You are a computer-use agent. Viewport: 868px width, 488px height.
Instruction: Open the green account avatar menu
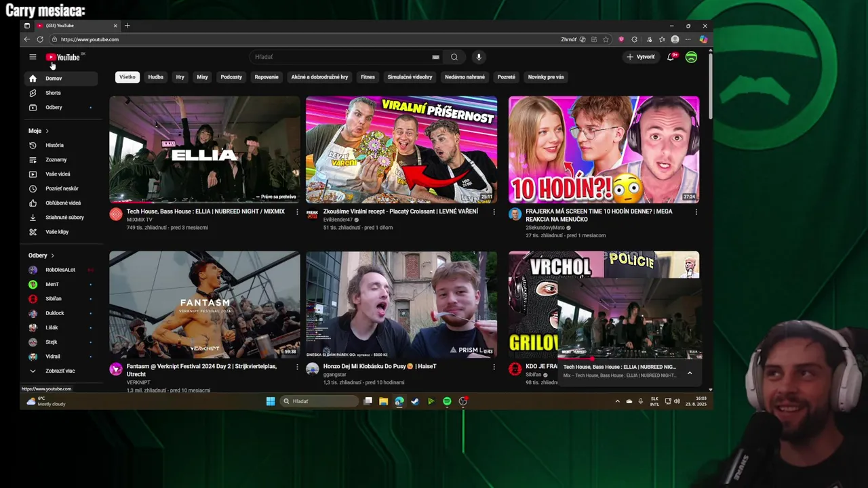[x=691, y=57]
